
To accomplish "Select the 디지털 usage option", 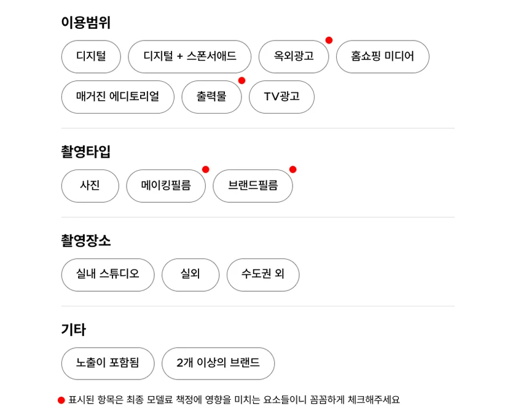I will click(x=91, y=56).
